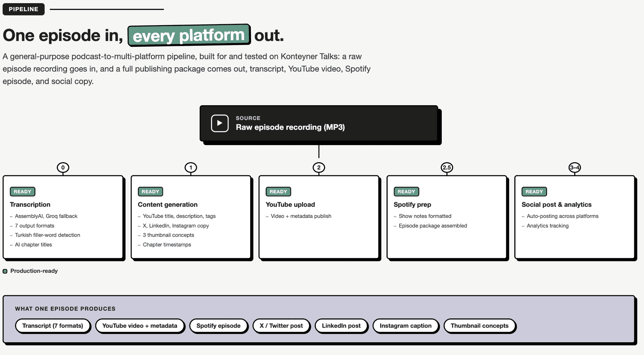Click the Chapter timestamps item

point(167,245)
